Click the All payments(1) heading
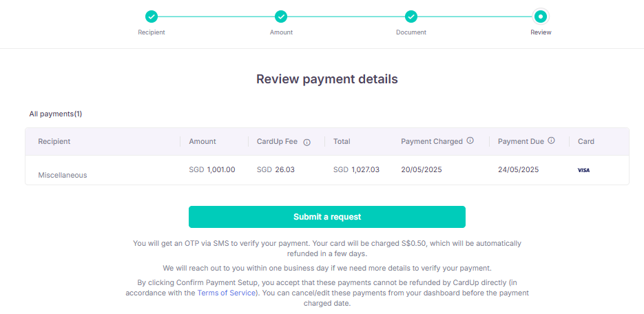 (56, 114)
